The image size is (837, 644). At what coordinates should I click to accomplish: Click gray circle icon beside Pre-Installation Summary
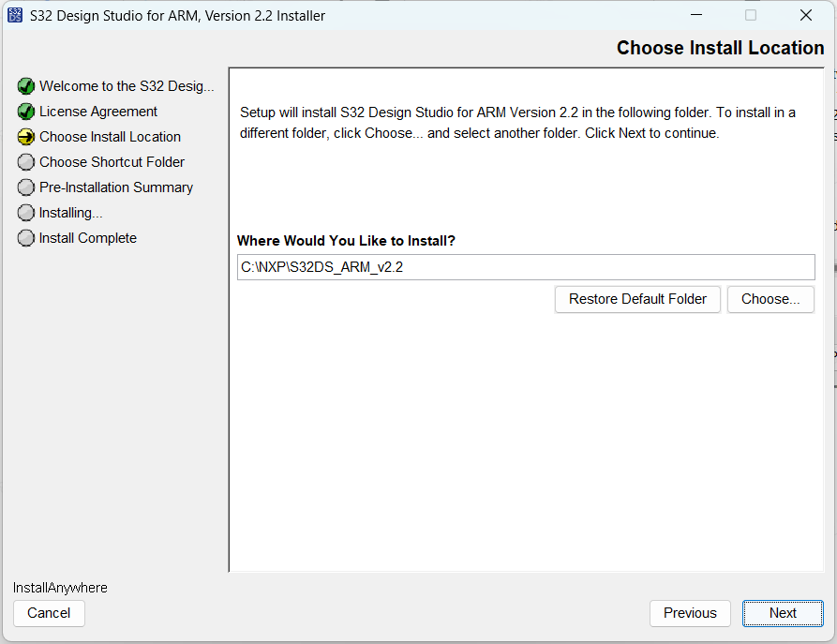pos(26,187)
